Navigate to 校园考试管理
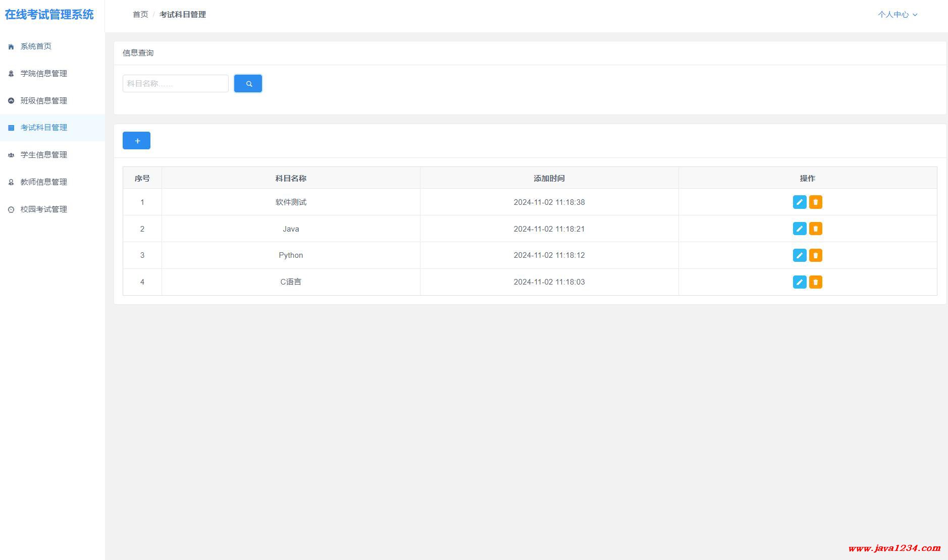The width and height of the screenshot is (948, 560). pyautogui.click(x=43, y=209)
